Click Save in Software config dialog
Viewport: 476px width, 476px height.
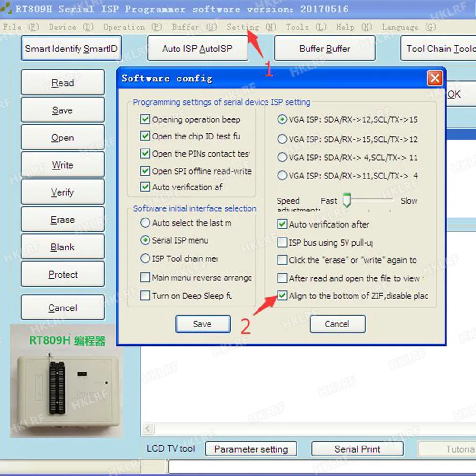203,324
